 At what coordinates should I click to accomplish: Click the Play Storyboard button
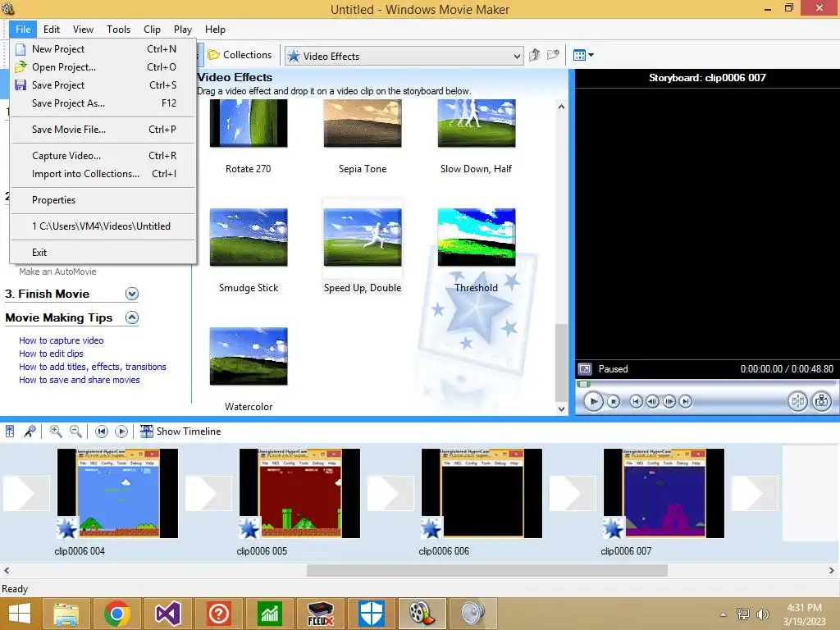(121, 431)
